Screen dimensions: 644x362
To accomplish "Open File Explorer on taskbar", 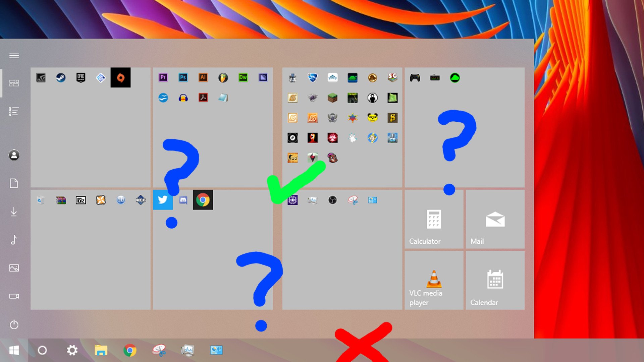I will pyautogui.click(x=101, y=351).
